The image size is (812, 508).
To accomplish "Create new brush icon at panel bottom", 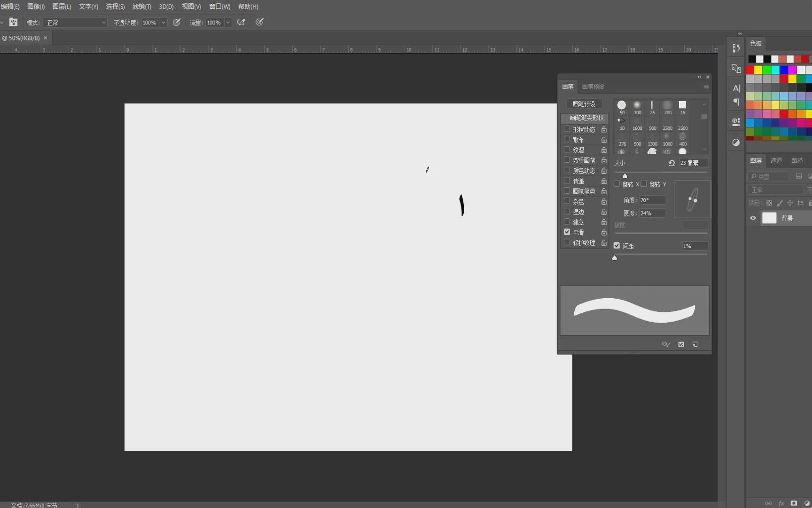I will (x=695, y=344).
